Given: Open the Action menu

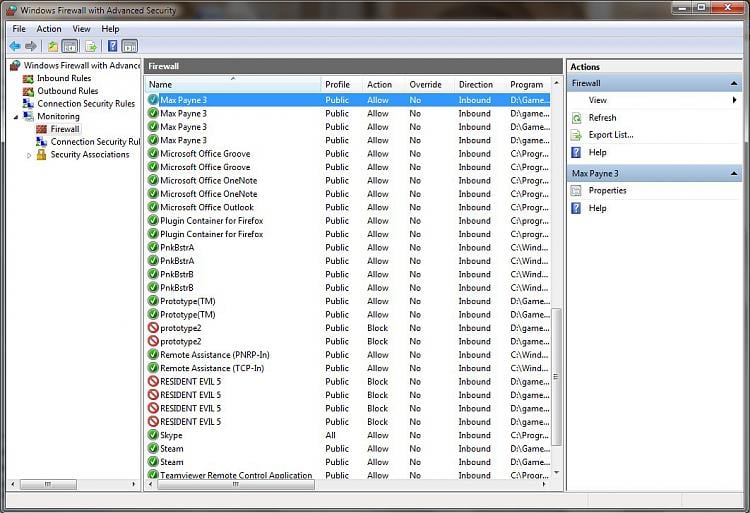Looking at the screenshot, I should [49, 29].
